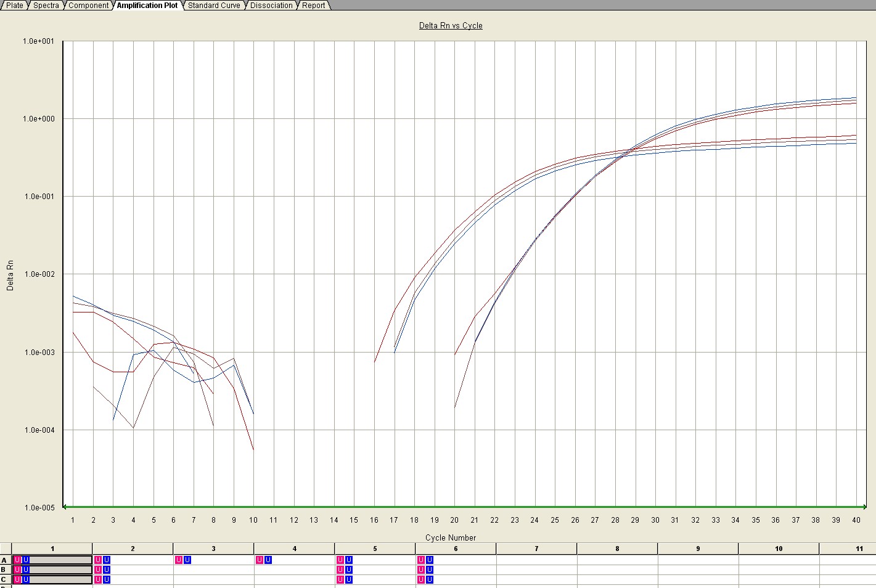The image size is (876, 588).
Task: Select plate row header B
Action: (6, 570)
